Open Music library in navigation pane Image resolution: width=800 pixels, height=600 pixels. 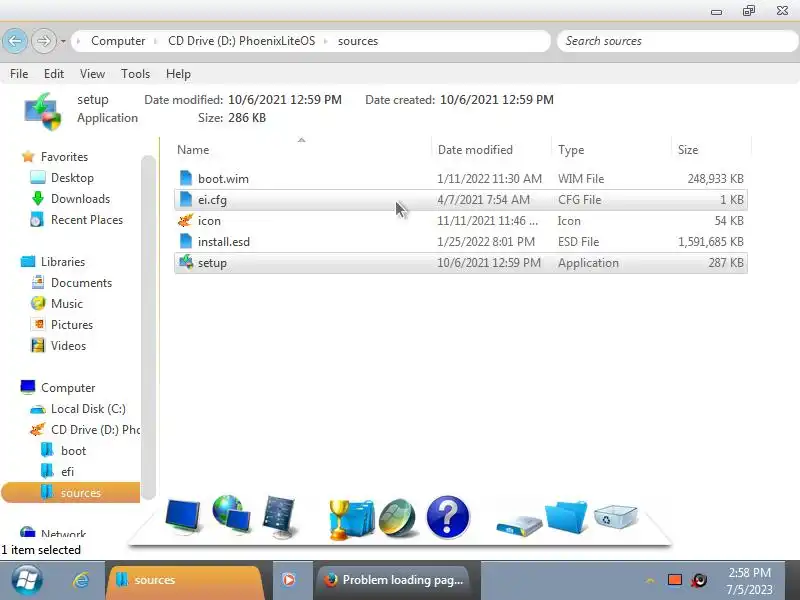point(67,304)
